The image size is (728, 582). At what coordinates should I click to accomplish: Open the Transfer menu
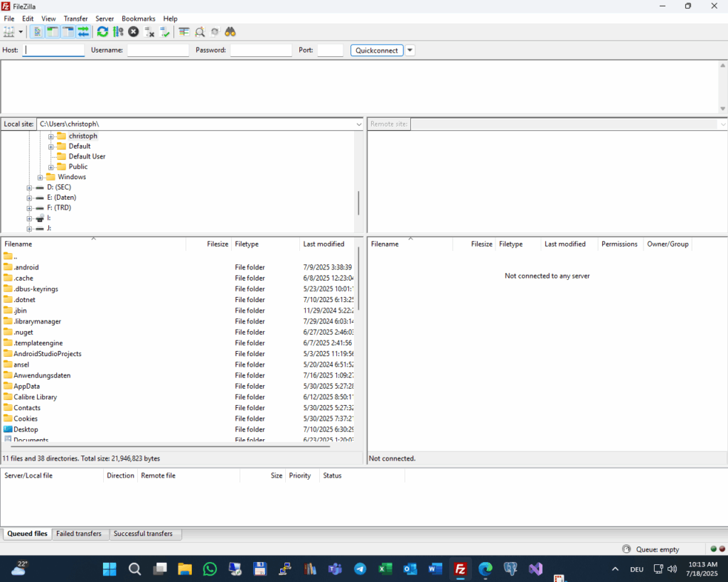click(75, 18)
